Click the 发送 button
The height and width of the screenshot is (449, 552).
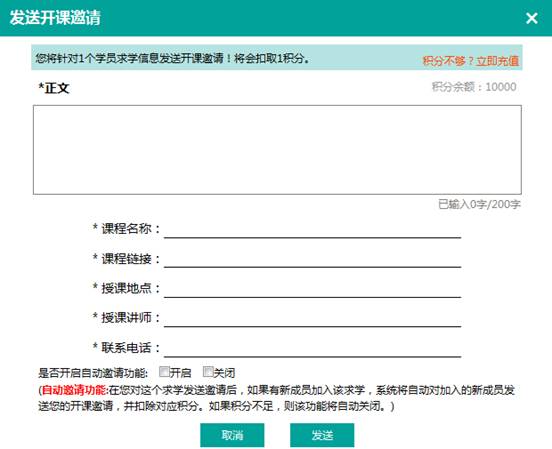click(x=322, y=435)
